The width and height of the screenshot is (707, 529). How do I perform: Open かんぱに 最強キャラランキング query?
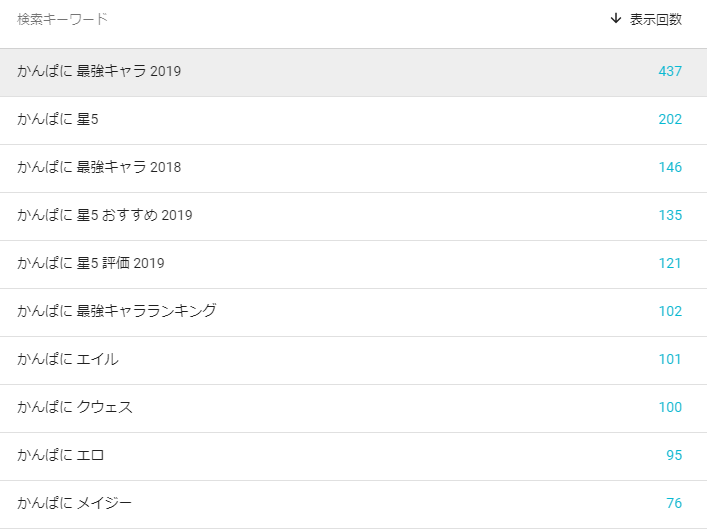pyautogui.click(x=354, y=313)
